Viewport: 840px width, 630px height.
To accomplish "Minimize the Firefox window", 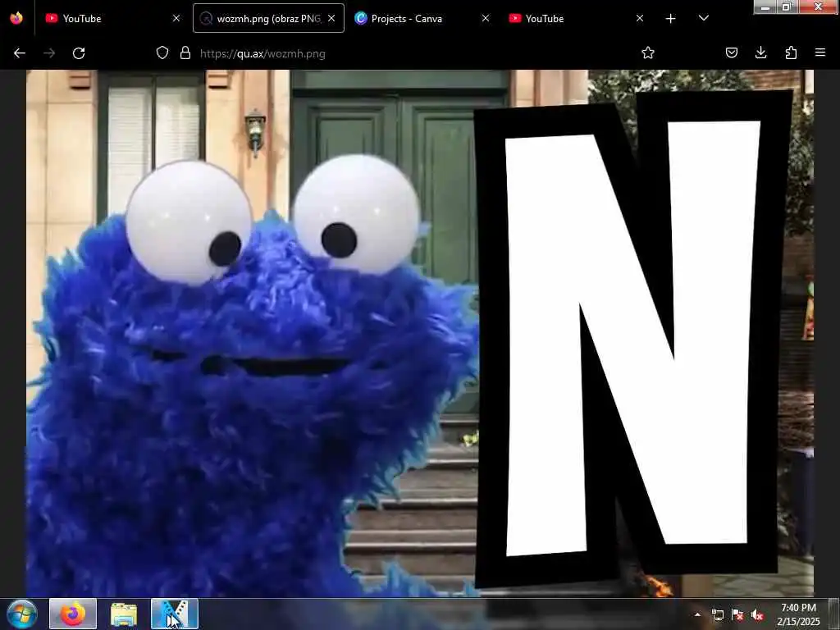I will point(765,7).
